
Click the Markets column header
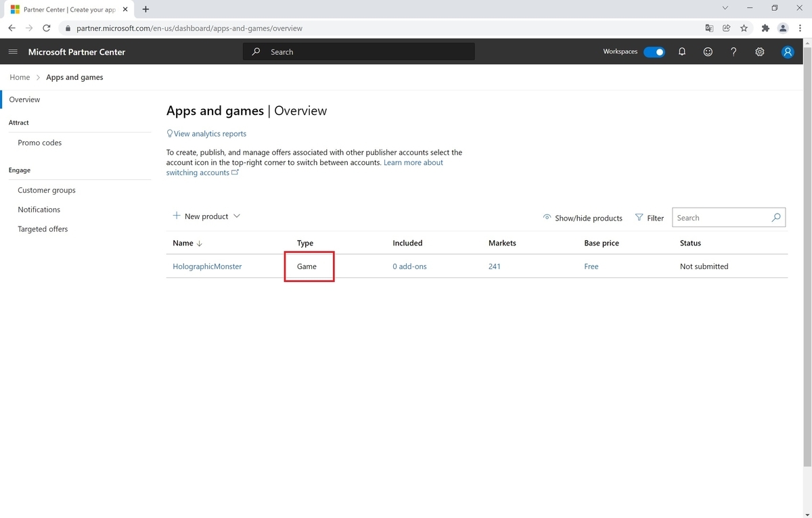coord(502,243)
